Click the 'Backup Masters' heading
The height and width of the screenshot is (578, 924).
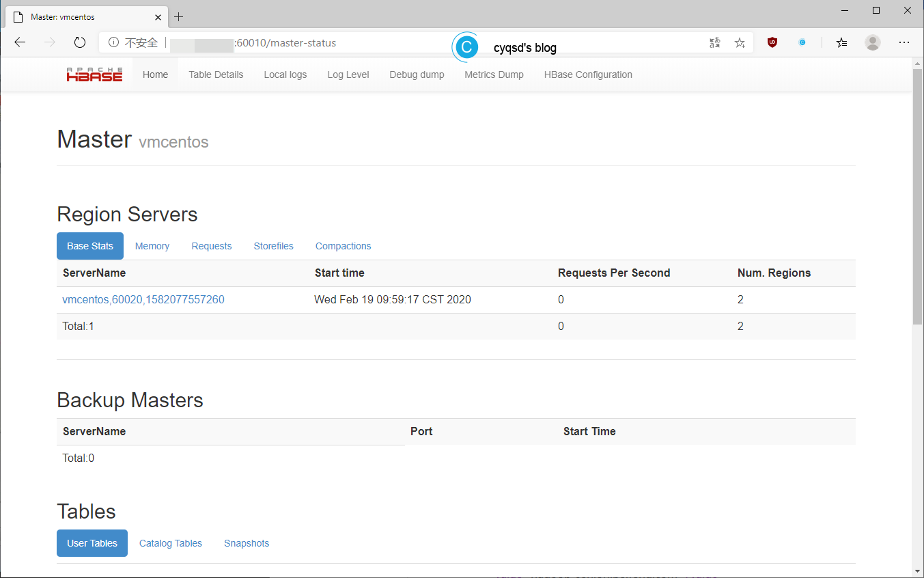(130, 400)
